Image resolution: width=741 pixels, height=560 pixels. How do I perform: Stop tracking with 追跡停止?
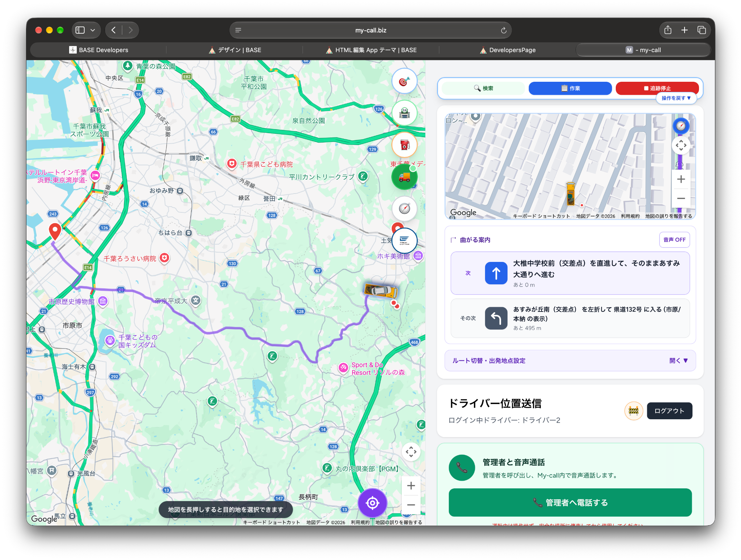point(657,88)
